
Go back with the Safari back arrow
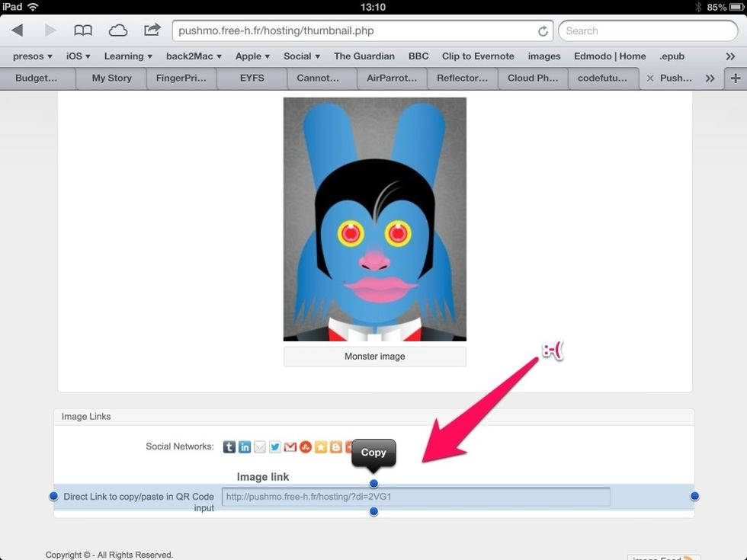pyautogui.click(x=18, y=30)
